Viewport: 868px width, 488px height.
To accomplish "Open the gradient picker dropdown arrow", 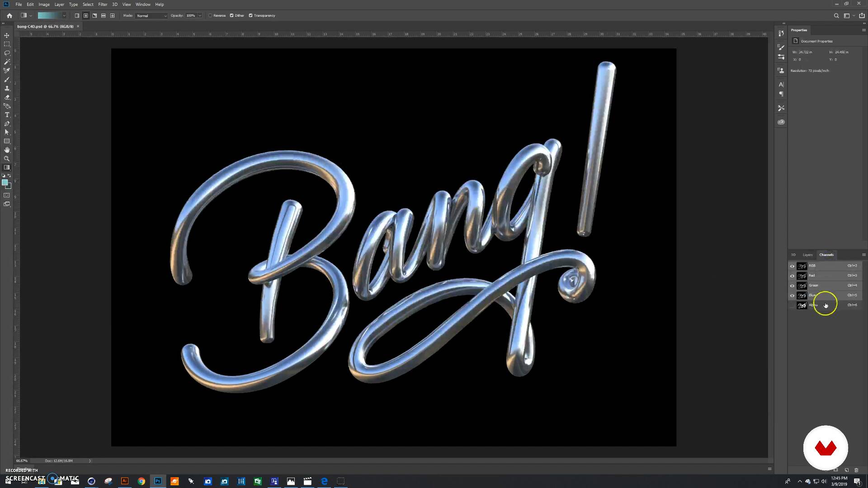I will [64, 16].
